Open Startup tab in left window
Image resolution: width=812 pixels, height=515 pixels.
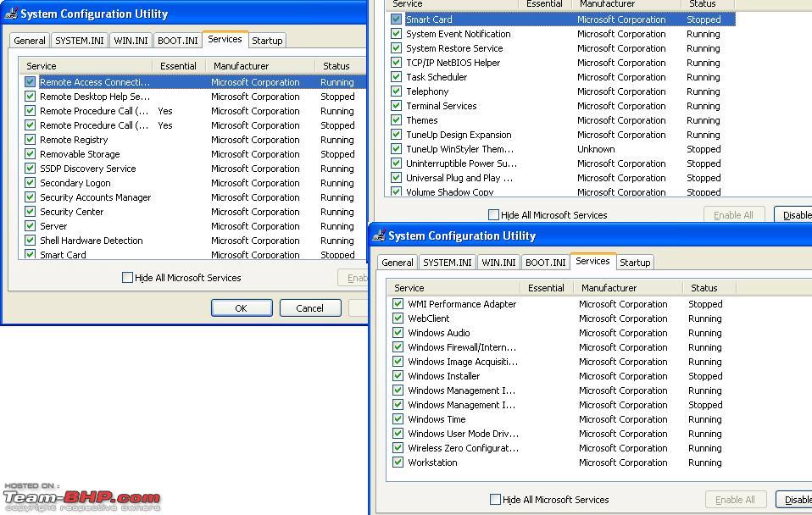tap(267, 41)
